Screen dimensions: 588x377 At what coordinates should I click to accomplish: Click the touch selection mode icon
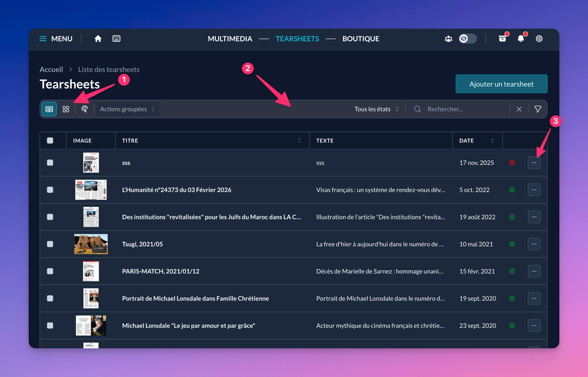pyautogui.click(x=84, y=109)
